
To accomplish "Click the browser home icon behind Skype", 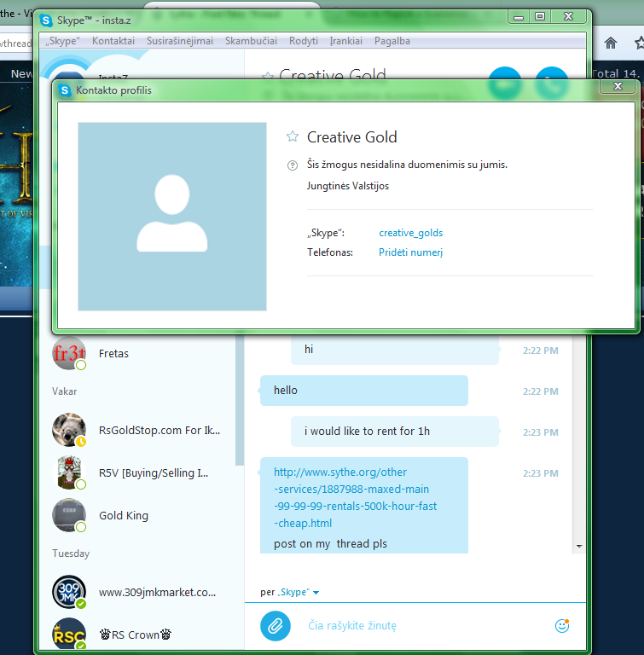I will pyautogui.click(x=611, y=42).
